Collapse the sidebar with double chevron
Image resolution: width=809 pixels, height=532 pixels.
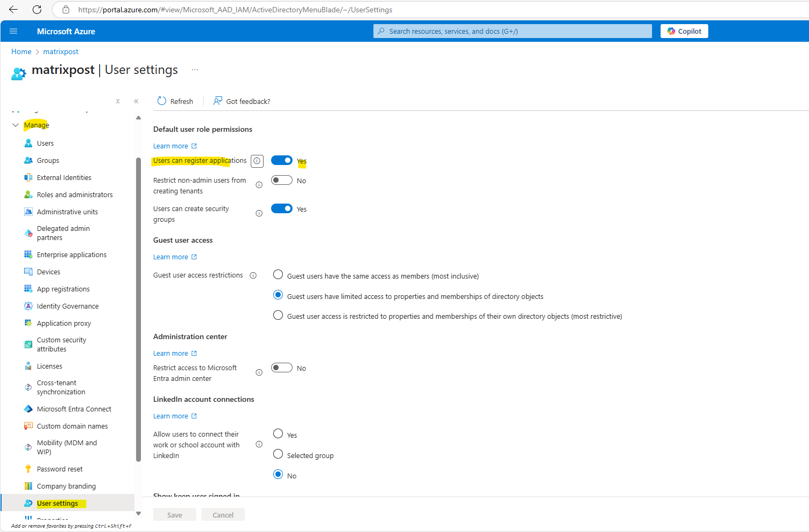pos(136,101)
